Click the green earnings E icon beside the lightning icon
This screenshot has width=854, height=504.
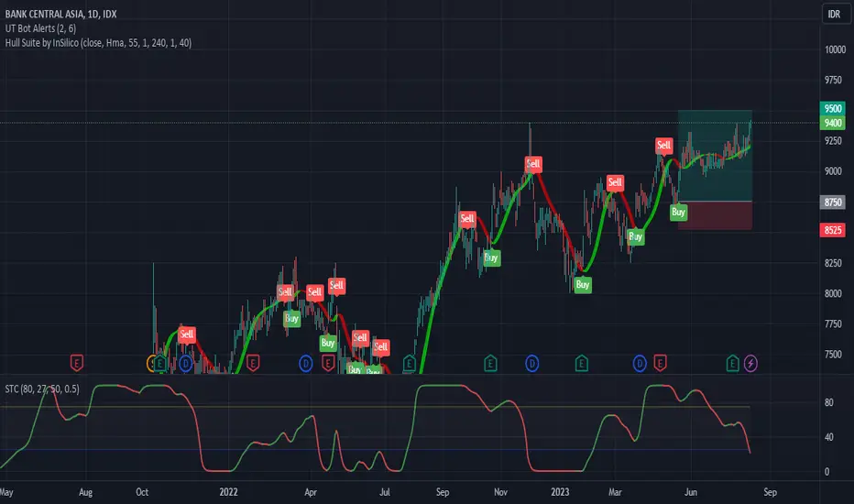[732, 363]
